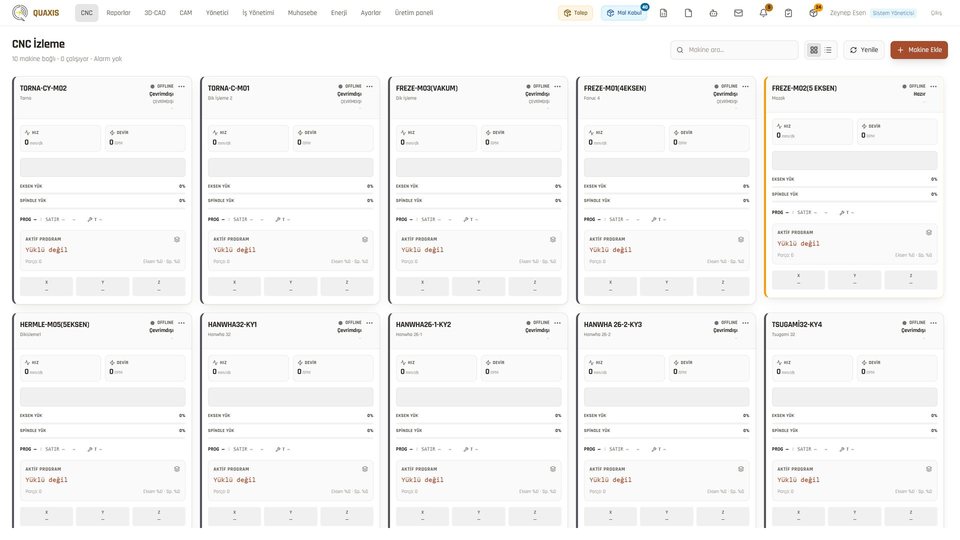This screenshot has width=960, height=540.
Task: Open the Yönetici menu
Action: (217, 13)
